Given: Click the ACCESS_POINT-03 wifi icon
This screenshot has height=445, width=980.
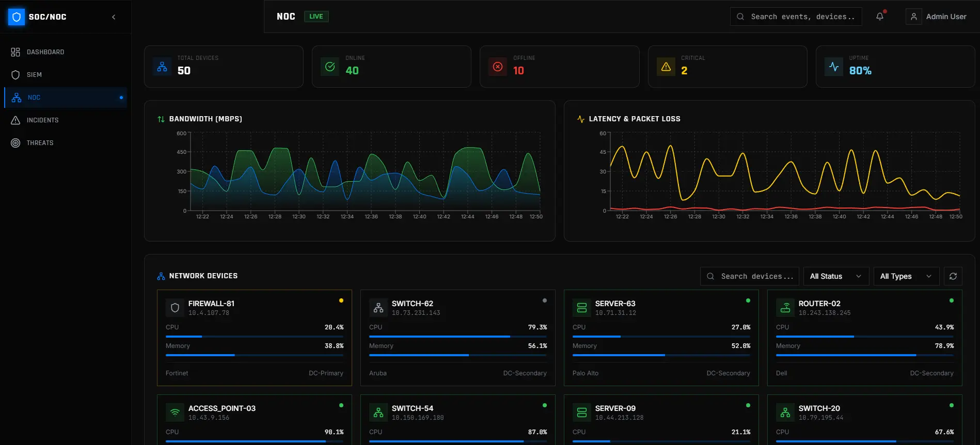Looking at the screenshot, I should click(x=175, y=412).
